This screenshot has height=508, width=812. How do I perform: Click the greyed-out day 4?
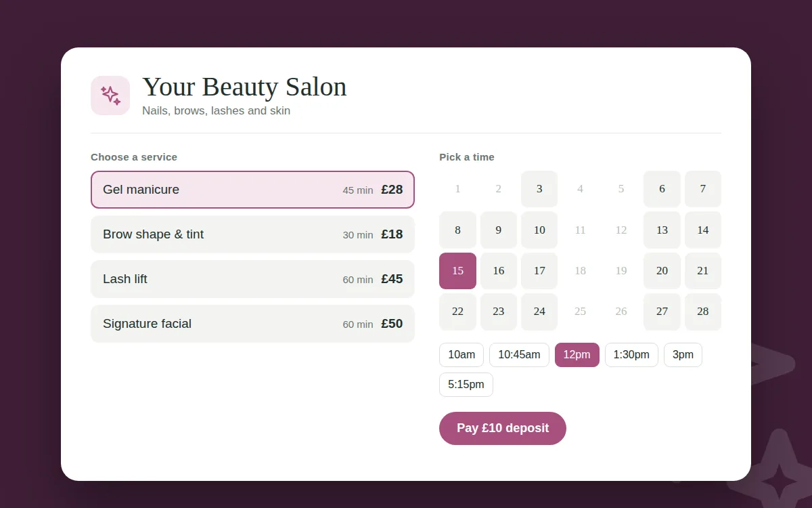click(x=580, y=189)
